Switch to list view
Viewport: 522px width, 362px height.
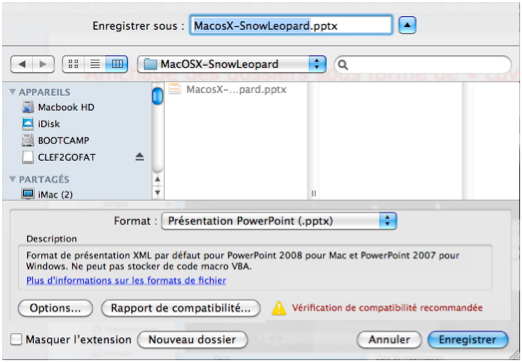tap(95, 64)
